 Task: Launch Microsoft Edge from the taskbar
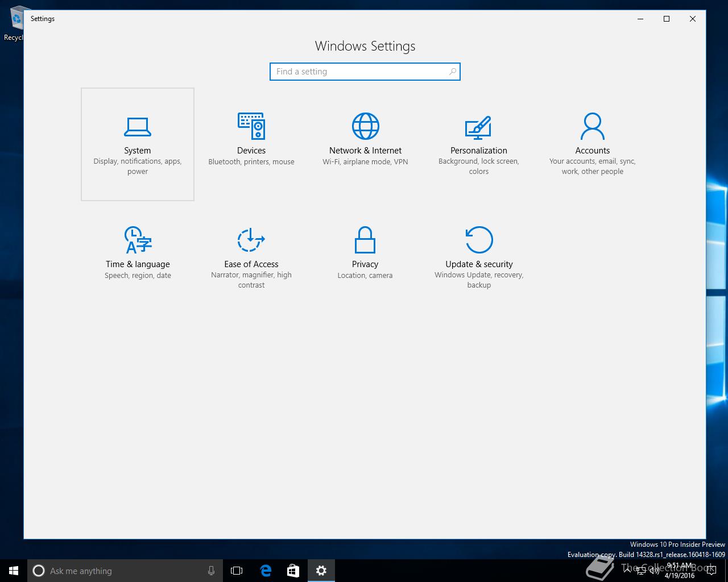[x=265, y=571]
